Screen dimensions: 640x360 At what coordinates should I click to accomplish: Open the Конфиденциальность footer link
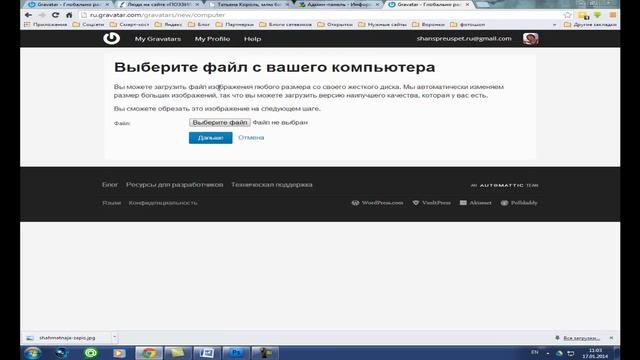coord(163,203)
